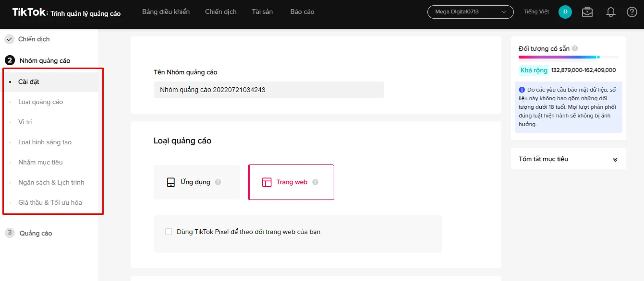Click help icon next to Ứng dụng
This screenshot has width=644, height=281.
pos(218,182)
